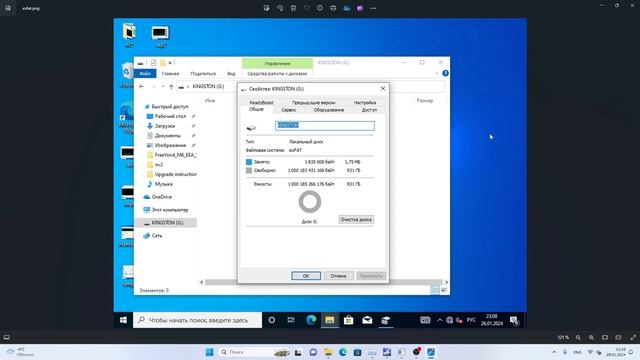Open Explorer help question mark icon

445,73
